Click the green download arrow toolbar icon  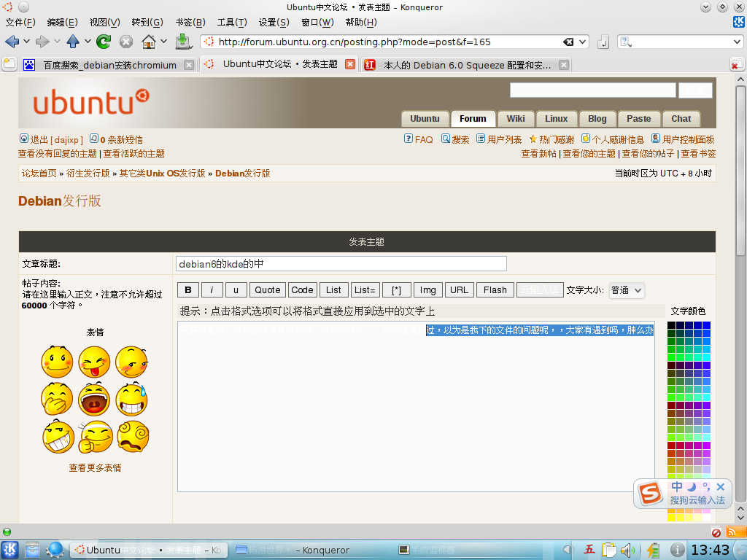pos(183,42)
